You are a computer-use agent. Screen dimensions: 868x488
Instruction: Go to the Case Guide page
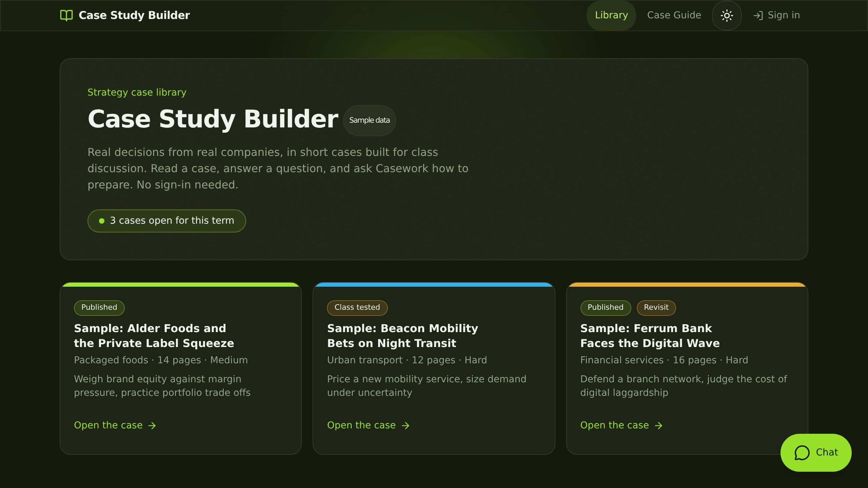674,15
